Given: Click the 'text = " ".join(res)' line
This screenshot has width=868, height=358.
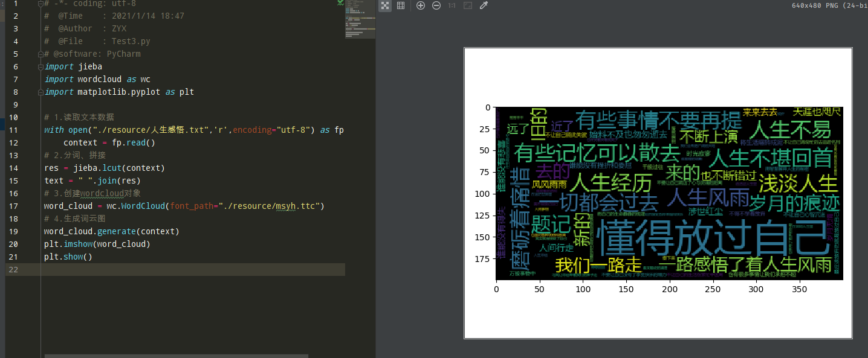Looking at the screenshot, I should [92, 181].
